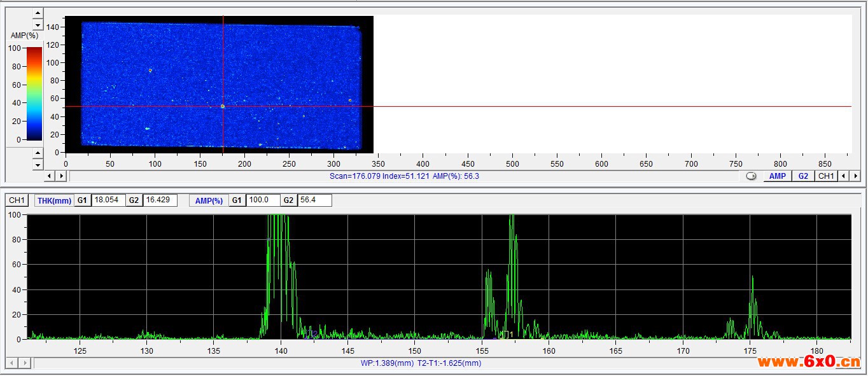Click the AMP(%) label button above A-scan
Viewport: 868px width, 376px height.
pos(209,200)
